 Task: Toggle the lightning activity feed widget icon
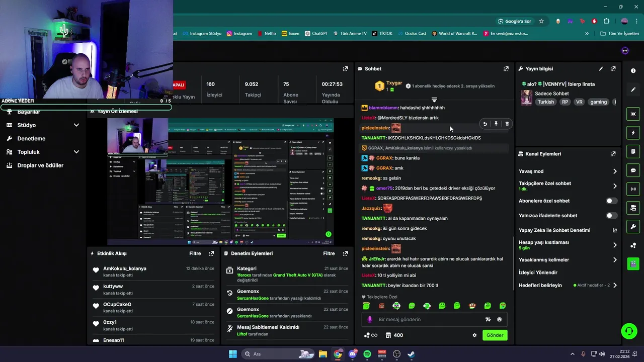tap(633, 133)
